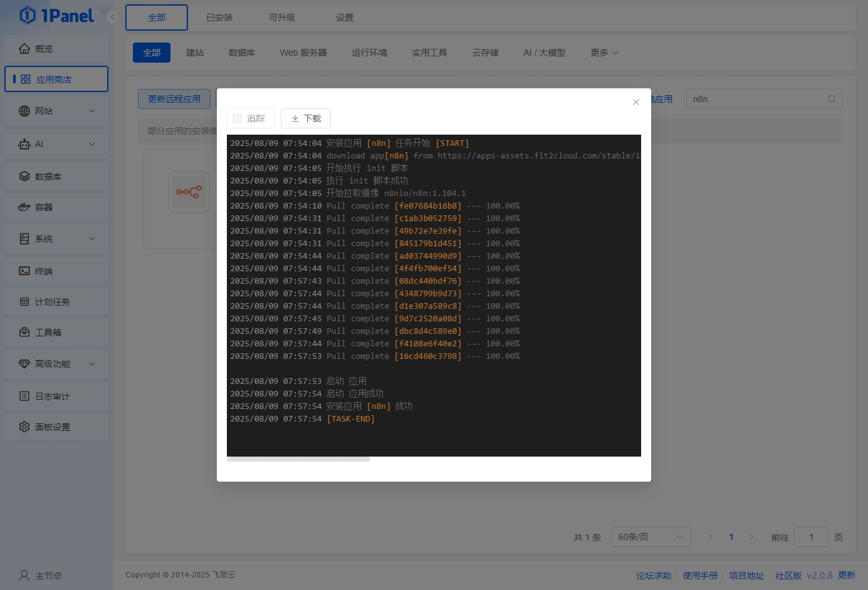The image size is (868, 590).
Task: Filter by Web 服务器 category
Action: coord(303,53)
